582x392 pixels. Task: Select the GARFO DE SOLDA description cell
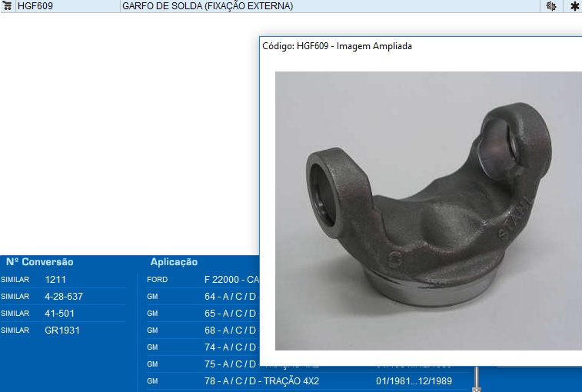(x=208, y=6)
